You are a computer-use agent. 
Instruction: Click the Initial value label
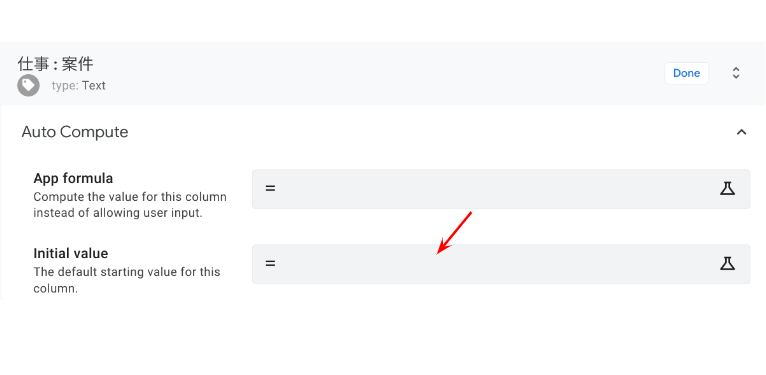(71, 253)
